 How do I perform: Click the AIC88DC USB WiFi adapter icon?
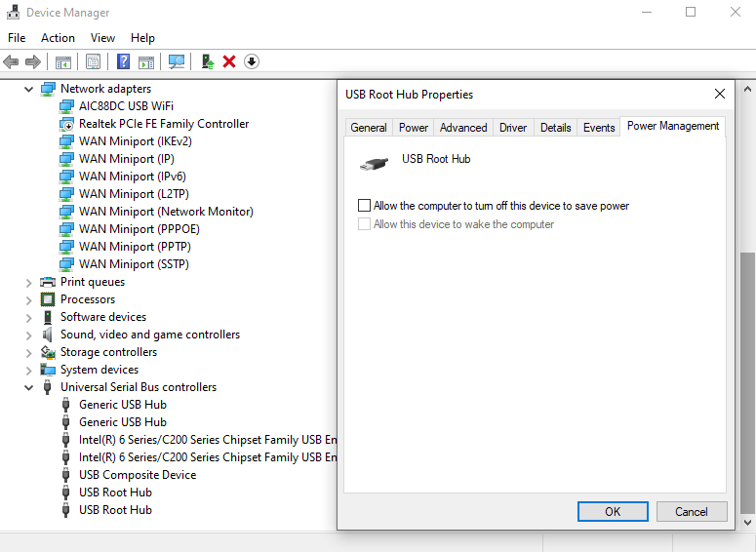tap(66, 106)
